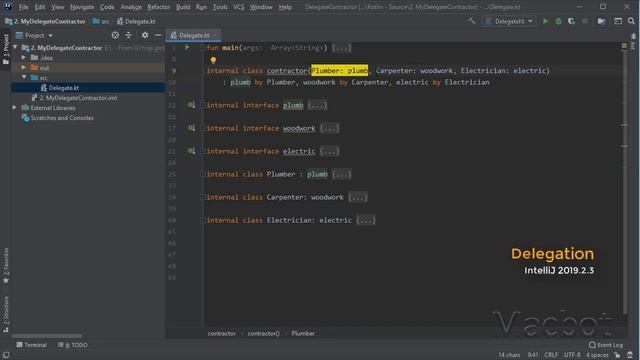Run DelegateKt with the green play button
Image resolution: width=640 pixels, height=360 pixels.
pos(545,21)
